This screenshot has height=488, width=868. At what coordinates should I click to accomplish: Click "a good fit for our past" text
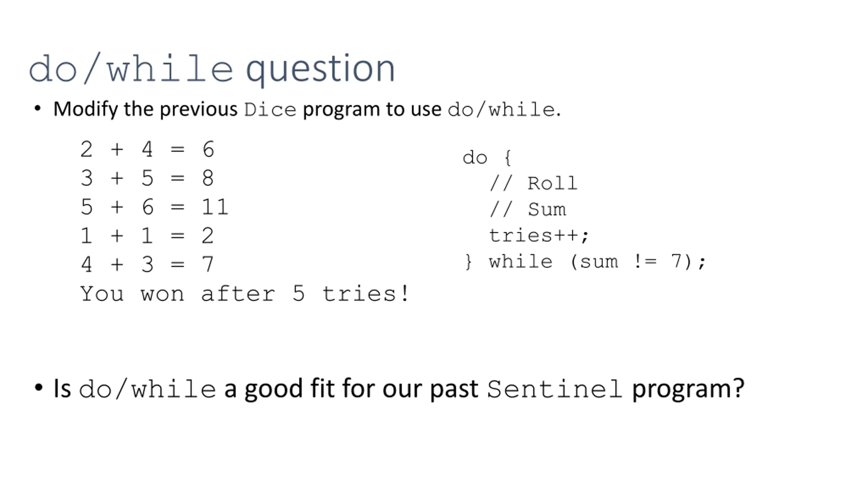point(351,389)
